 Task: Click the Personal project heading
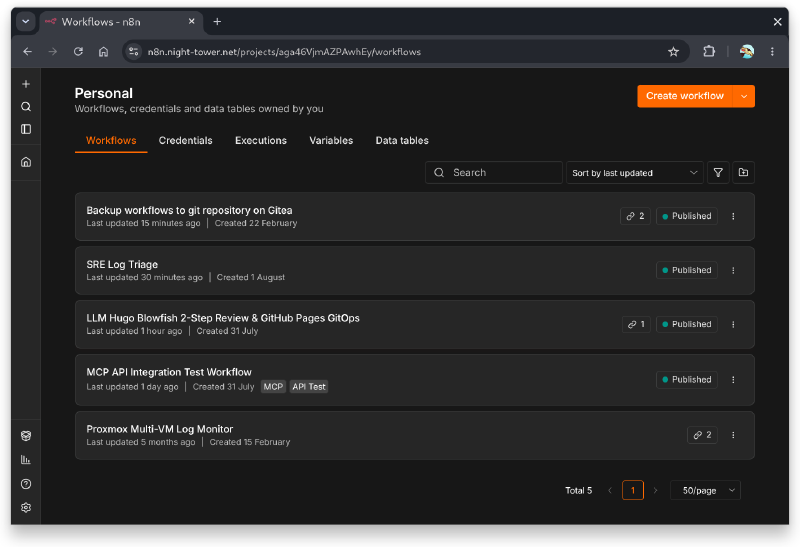(x=104, y=93)
